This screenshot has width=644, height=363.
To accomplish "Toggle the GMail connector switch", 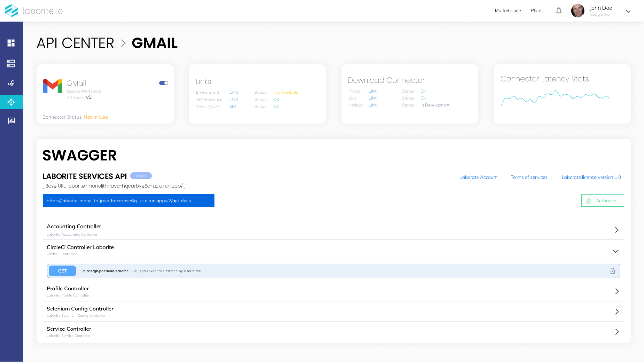I will (x=164, y=83).
